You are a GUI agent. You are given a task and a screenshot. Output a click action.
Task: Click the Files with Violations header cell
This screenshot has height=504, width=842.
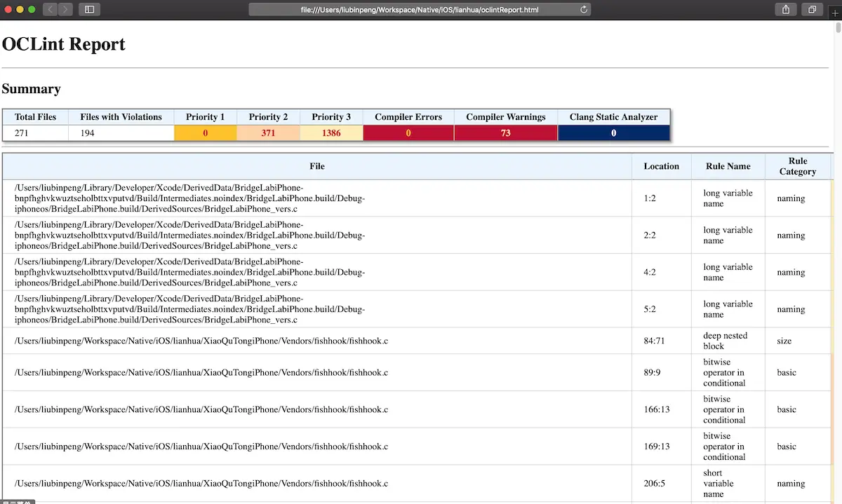click(x=121, y=117)
